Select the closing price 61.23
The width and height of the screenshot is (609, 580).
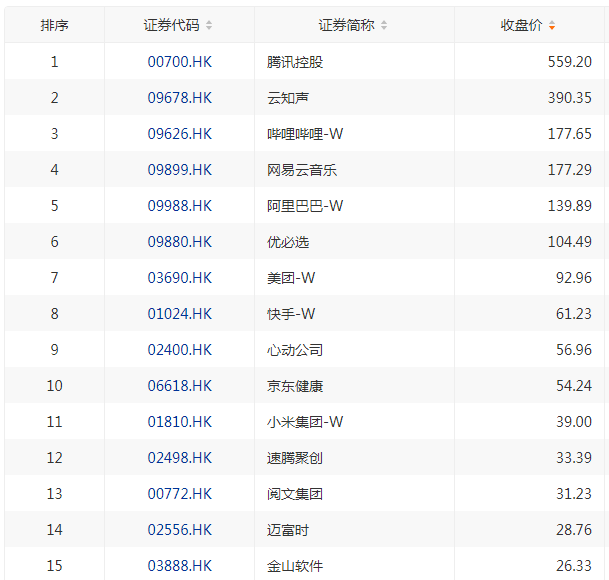point(574,314)
